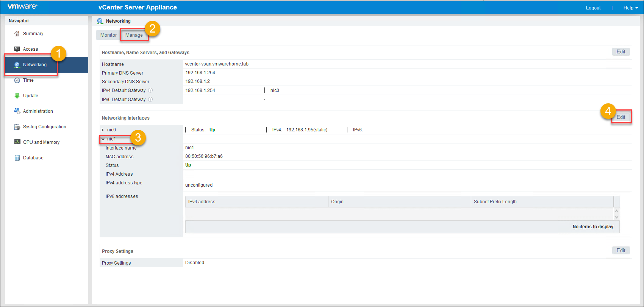Click the Summary house icon
The height and width of the screenshot is (307, 644).
coord(17,34)
